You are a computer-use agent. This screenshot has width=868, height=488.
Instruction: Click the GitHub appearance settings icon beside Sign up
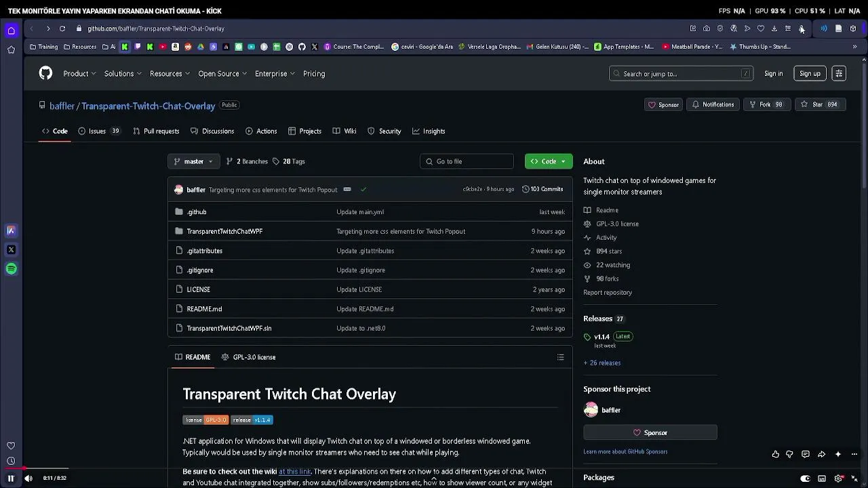click(839, 73)
